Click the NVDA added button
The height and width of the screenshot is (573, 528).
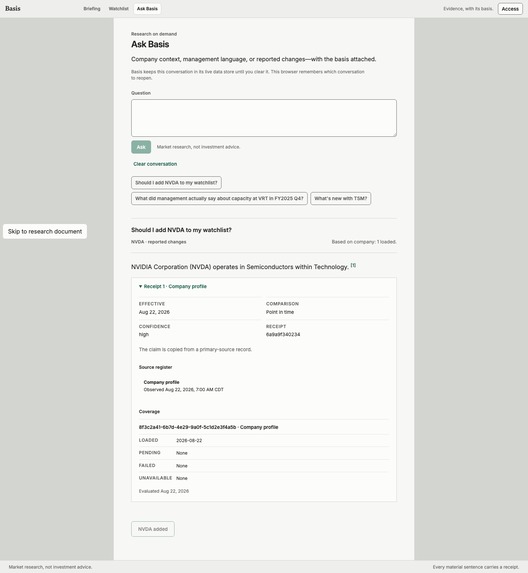click(153, 529)
